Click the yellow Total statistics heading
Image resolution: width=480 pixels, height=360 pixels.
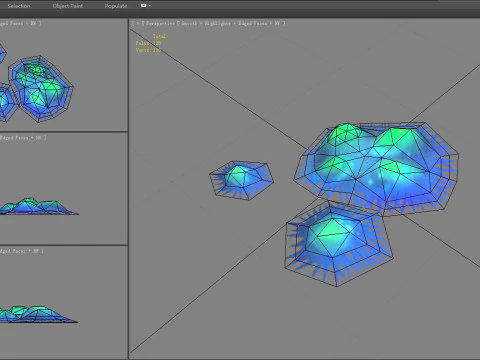click(159, 36)
